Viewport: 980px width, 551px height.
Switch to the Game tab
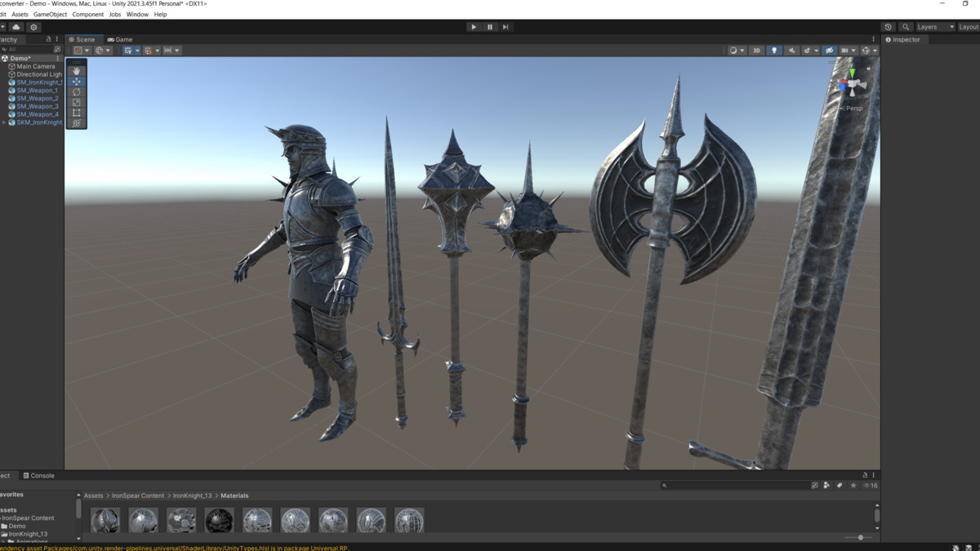coord(120,39)
